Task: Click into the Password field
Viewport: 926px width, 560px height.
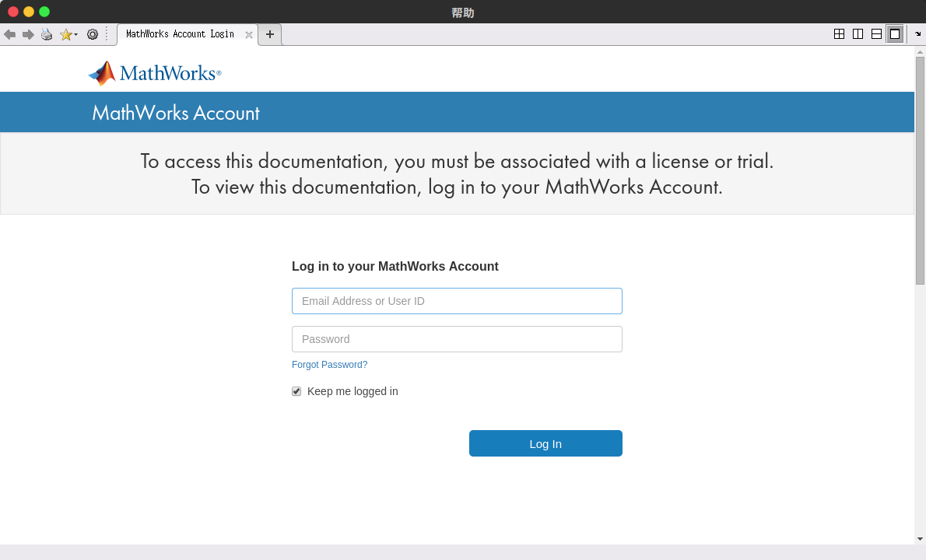Action: click(457, 339)
